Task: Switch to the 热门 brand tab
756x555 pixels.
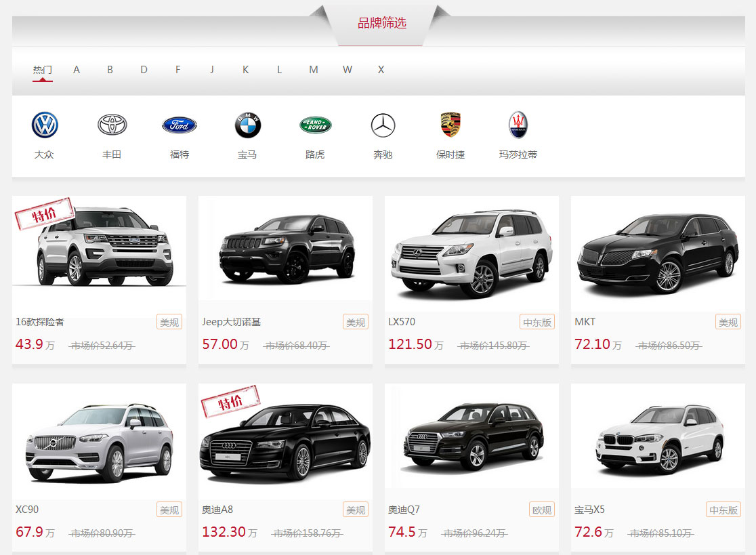Action: pyautogui.click(x=42, y=70)
